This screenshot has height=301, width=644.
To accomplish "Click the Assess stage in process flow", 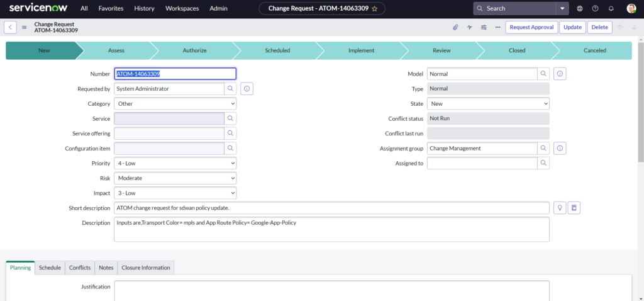I will [116, 50].
